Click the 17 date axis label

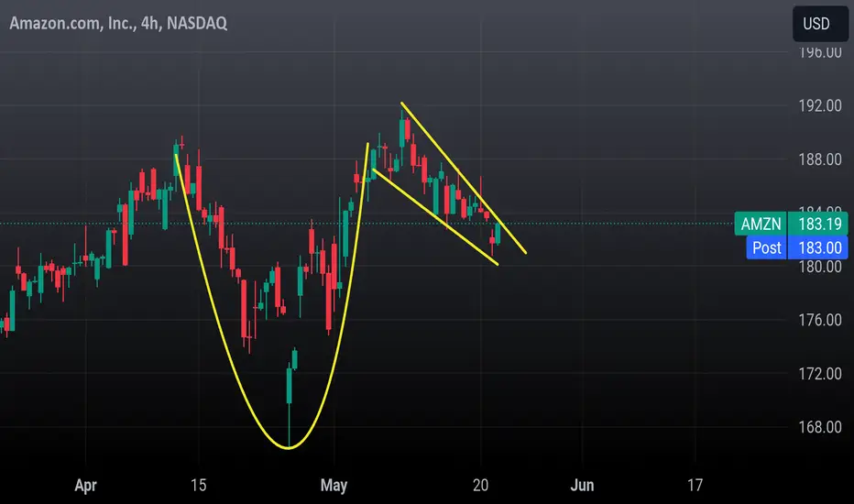tap(695, 485)
